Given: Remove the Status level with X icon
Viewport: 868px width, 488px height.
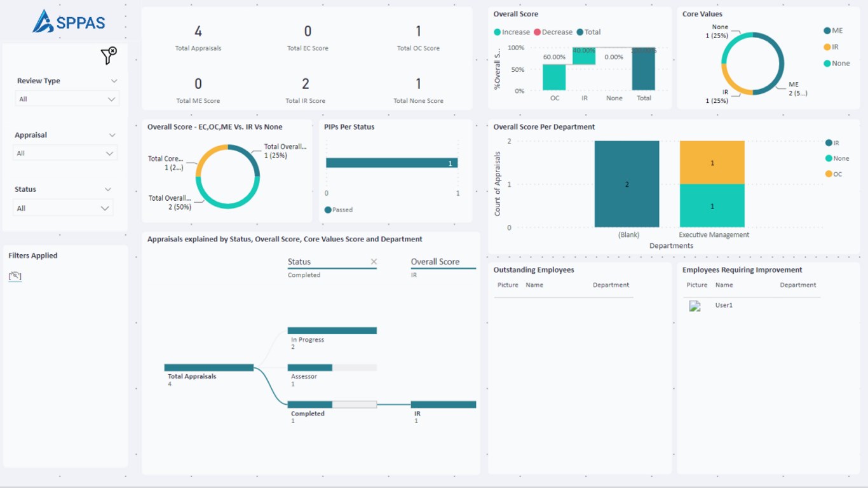Looking at the screenshot, I should tap(374, 262).
